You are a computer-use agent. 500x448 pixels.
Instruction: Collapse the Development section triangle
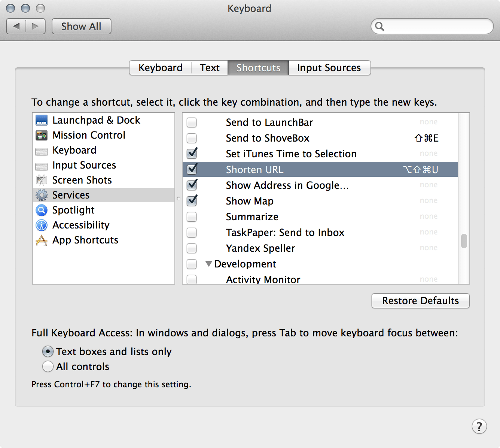click(209, 264)
